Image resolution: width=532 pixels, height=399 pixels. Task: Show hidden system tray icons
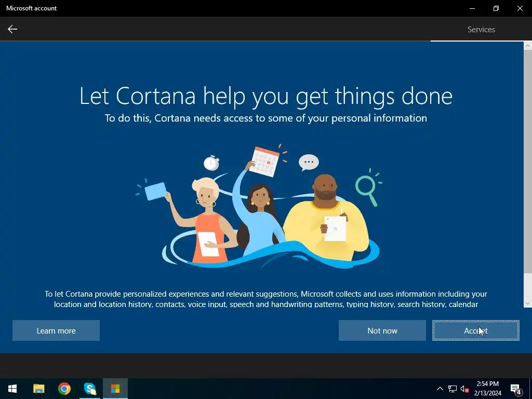(440, 389)
